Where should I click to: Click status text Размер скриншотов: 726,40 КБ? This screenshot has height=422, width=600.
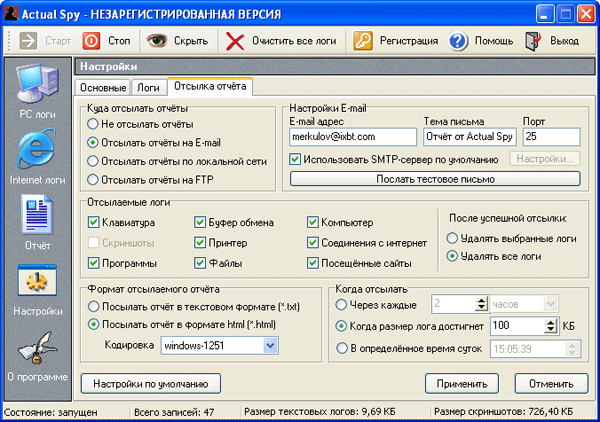(x=504, y=412)
